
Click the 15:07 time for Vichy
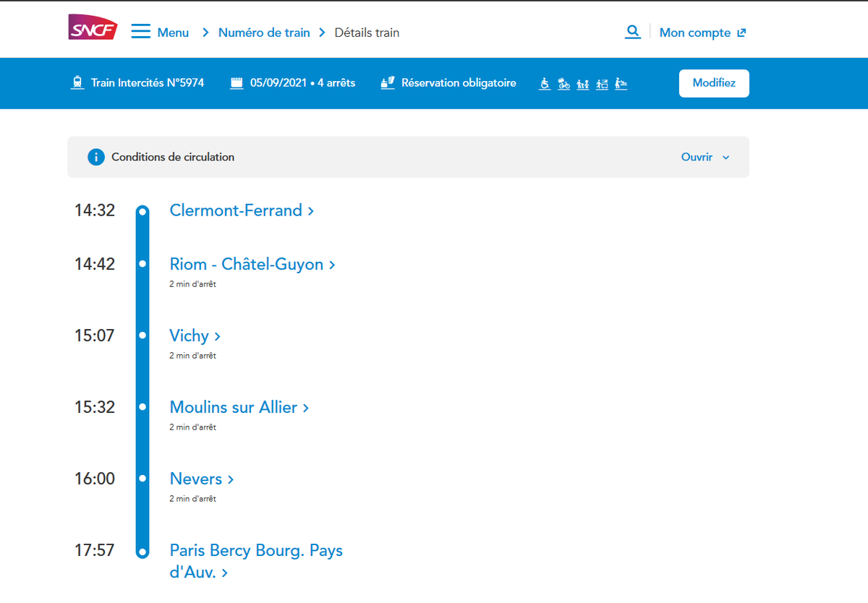[x=95, y=335]
